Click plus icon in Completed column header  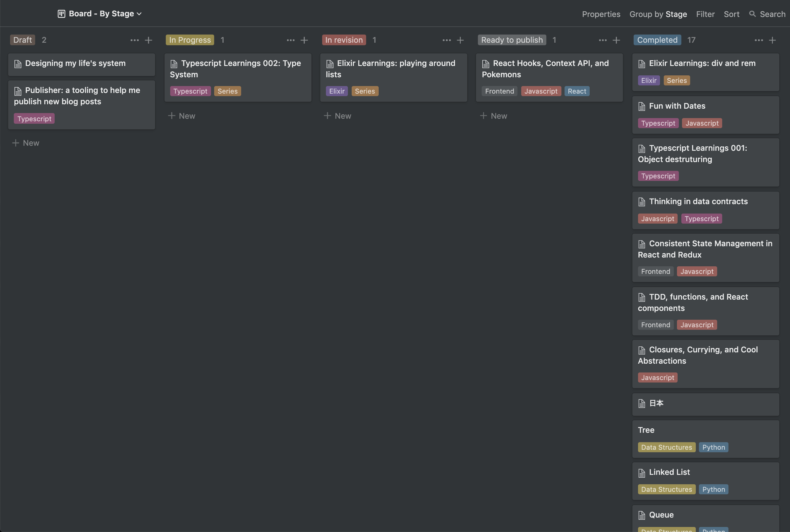coord(772,40)
